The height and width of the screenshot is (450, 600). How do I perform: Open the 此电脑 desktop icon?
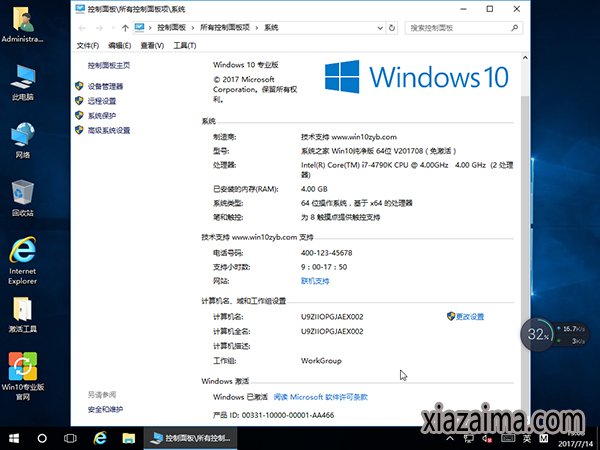(23, 82)
